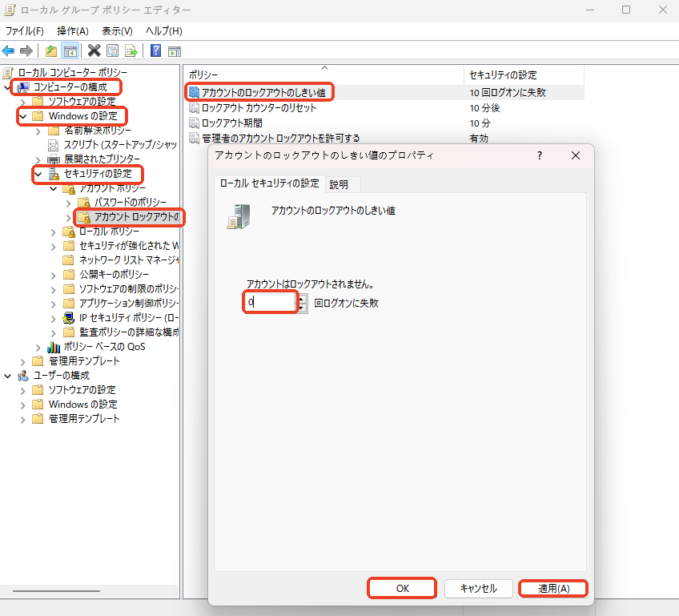This screenshot has width=679, height=616.
Task: Click the Delete (X) toolbar icon
Action: (94, 51)
